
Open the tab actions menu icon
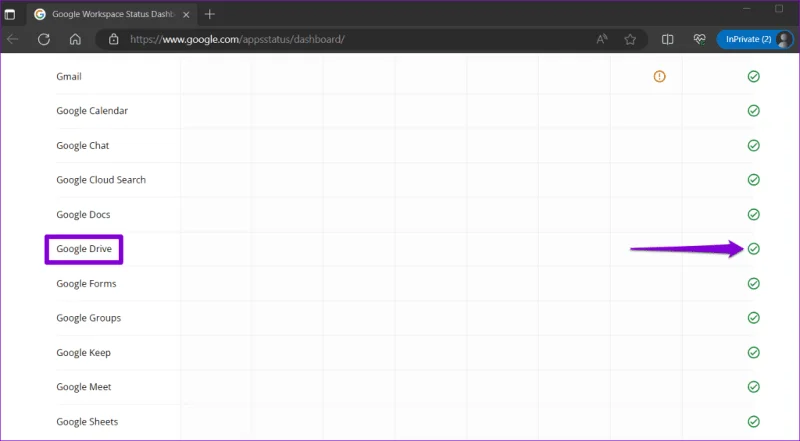[10, 14]
